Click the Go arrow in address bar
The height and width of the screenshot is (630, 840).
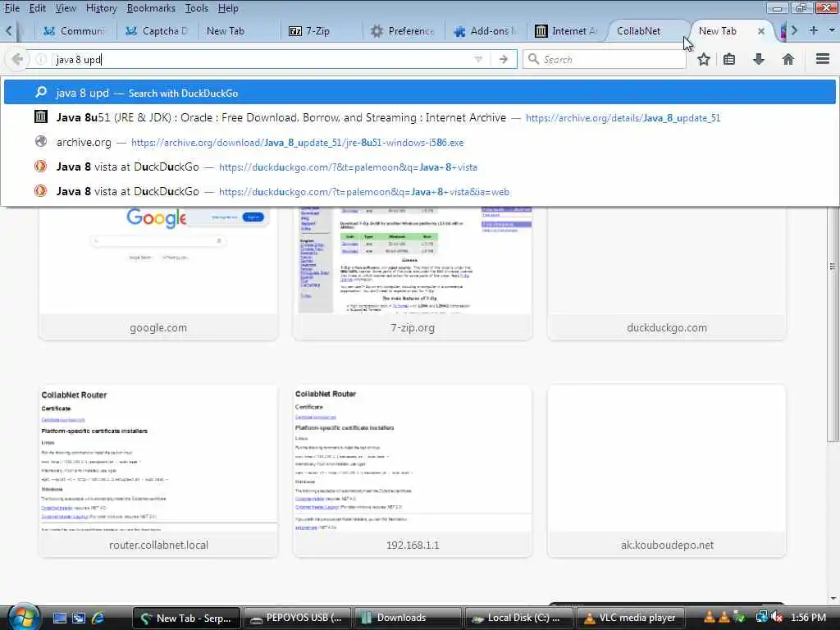(503, 59)
